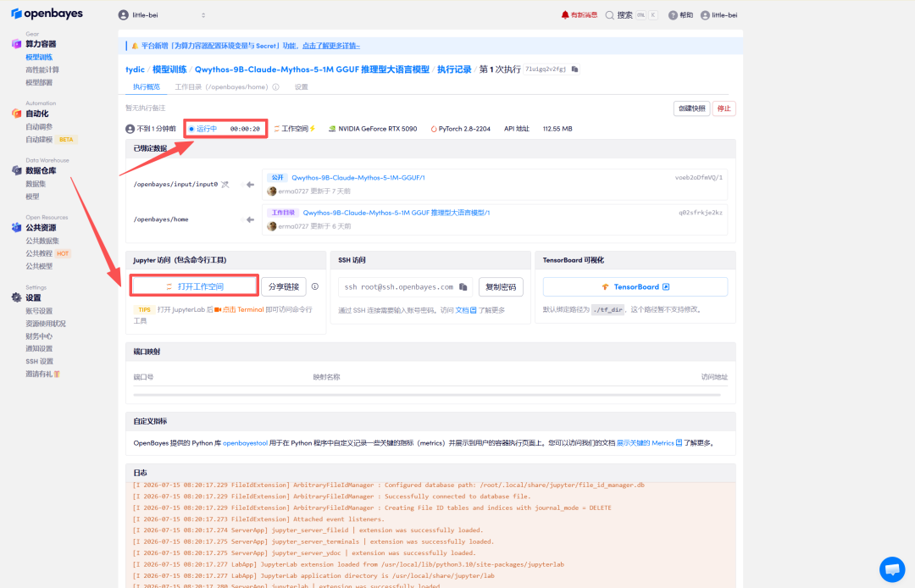Click the ssh root@ssh.openbayes.com field
The height and width of the screenshot is (588, 915).
coord(404,287)
